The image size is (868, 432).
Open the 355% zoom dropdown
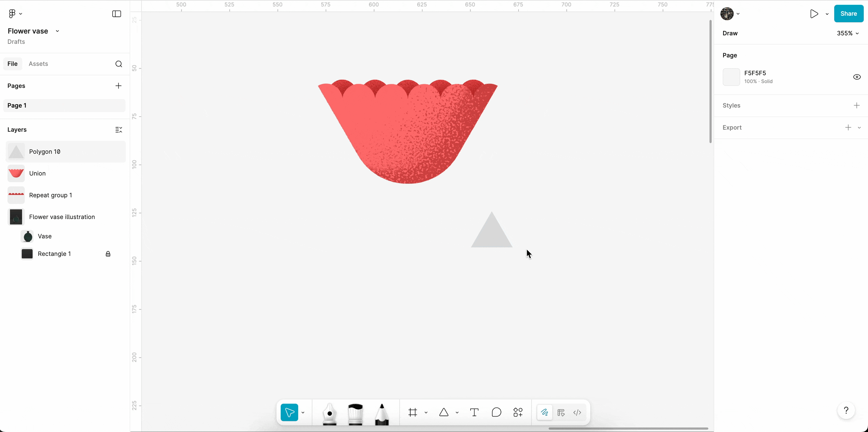[847, 34]
